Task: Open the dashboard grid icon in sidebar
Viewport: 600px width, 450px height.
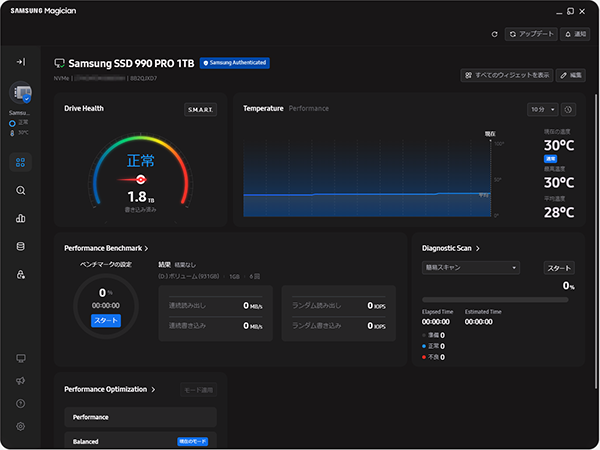Action: (21, 162)
